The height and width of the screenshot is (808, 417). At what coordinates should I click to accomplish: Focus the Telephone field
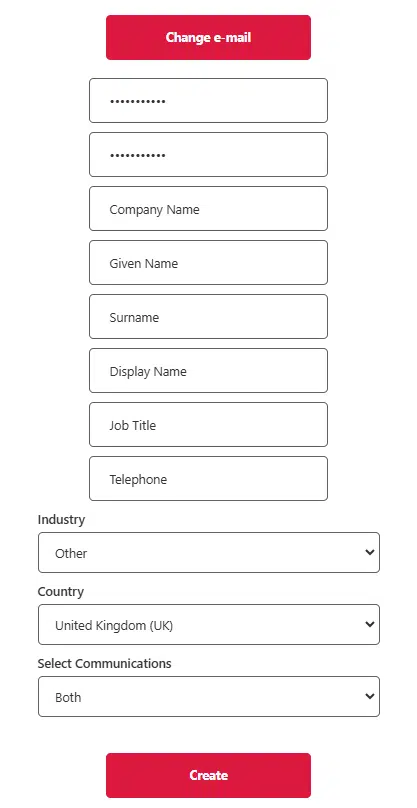click(x=208, y=478)
